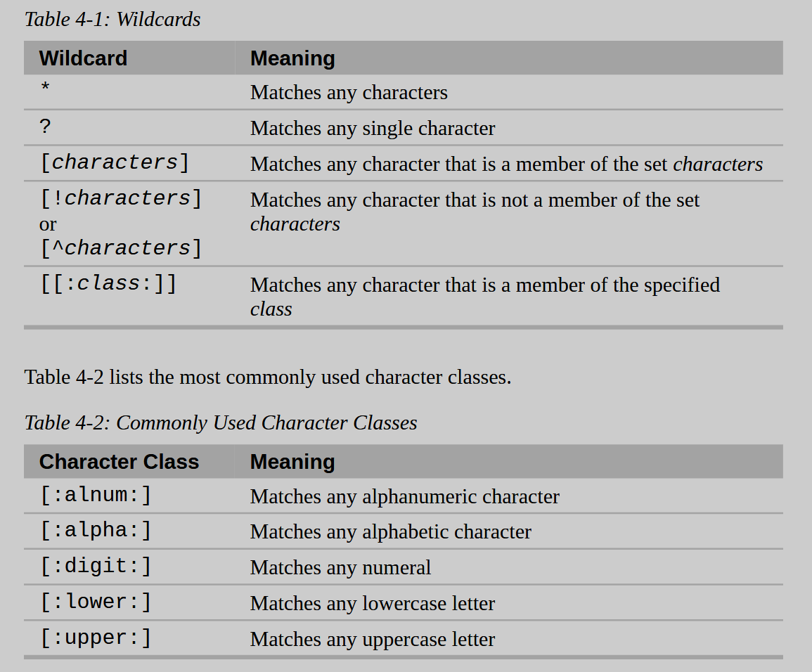This screenshot has width=812, height=672.
Task: Select the [:upper:] class cell
Action: coord(96,638)
